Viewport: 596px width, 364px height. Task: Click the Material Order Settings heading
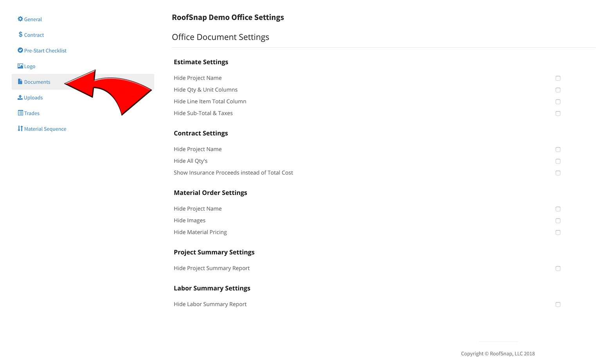tap(211, 193)
